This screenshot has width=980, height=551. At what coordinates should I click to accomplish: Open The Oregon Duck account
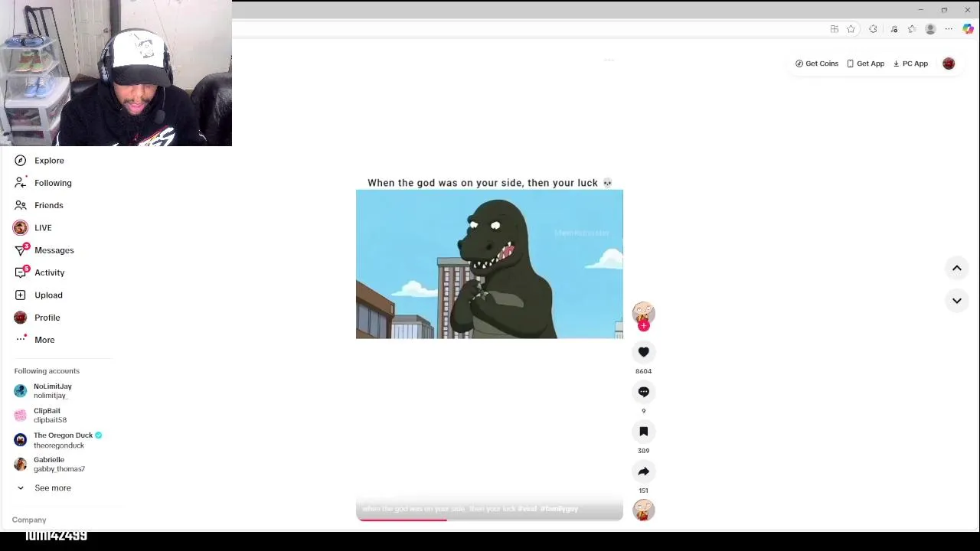point(59,439)
